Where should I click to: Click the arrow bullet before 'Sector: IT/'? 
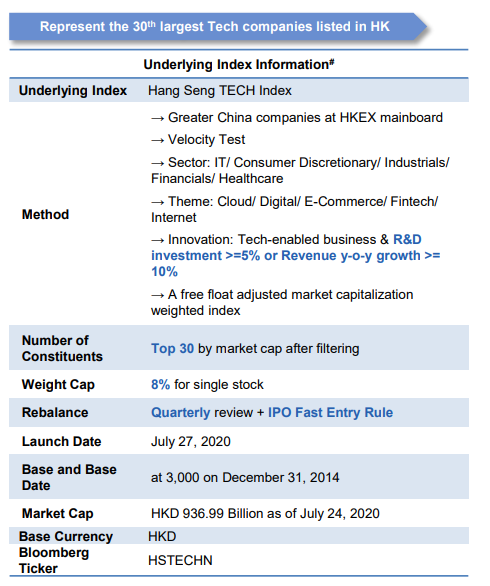coord(158,163)
